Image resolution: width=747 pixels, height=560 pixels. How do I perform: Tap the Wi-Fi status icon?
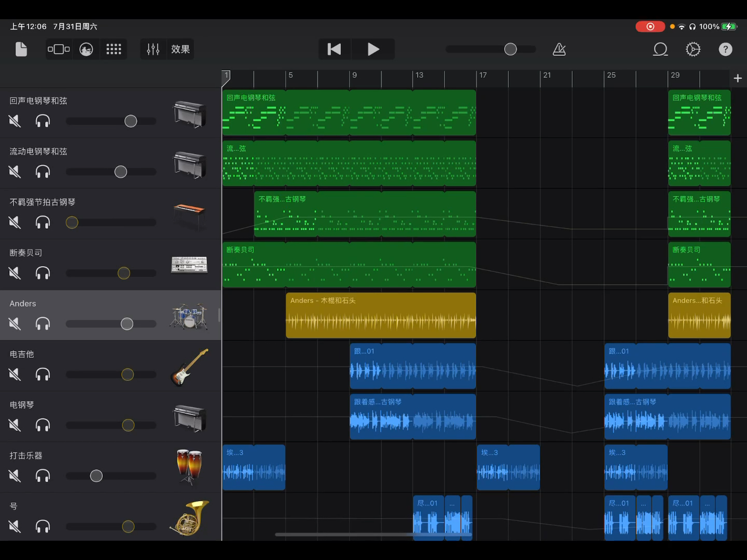(682, 26)
